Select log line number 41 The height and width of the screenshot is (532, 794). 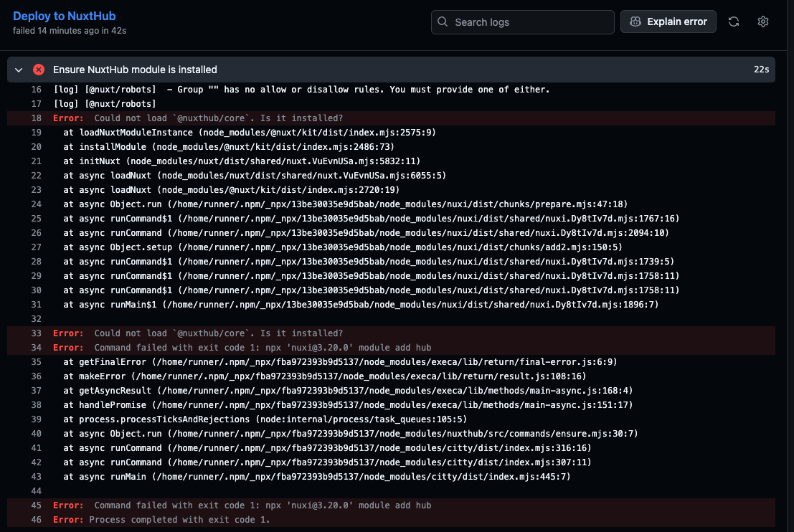(x=36, y=448)
